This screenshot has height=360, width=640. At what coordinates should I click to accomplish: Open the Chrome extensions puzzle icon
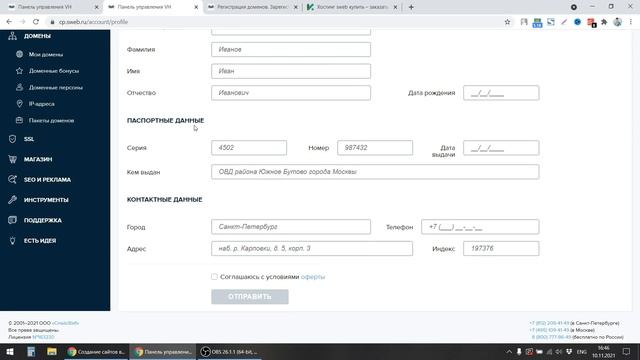[x=604, y=22]
